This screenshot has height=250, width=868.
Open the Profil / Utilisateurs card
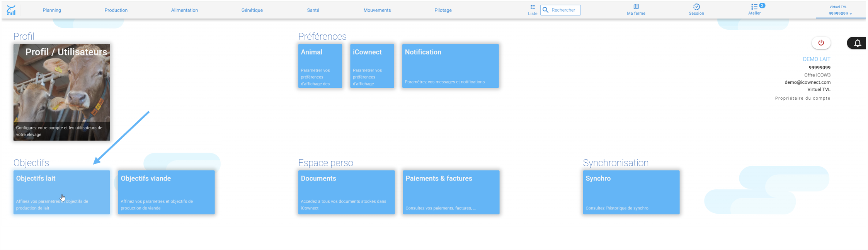click(62, 92)
